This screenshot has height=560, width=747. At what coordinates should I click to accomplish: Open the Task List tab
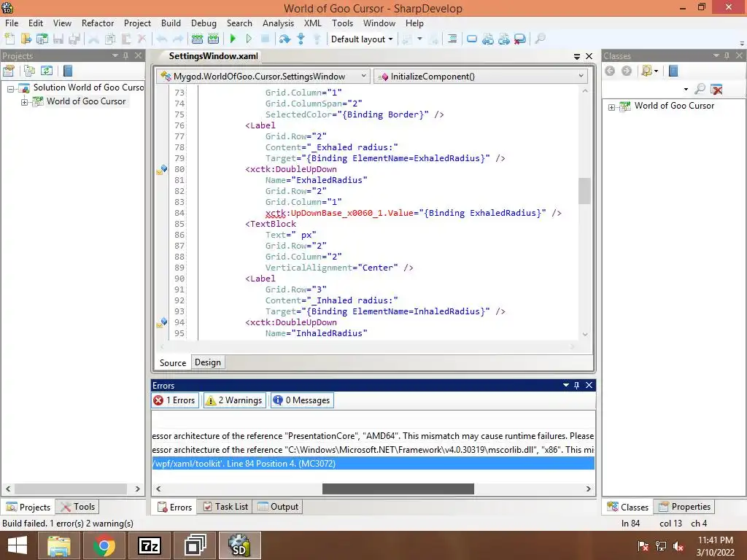click(226, 507)
